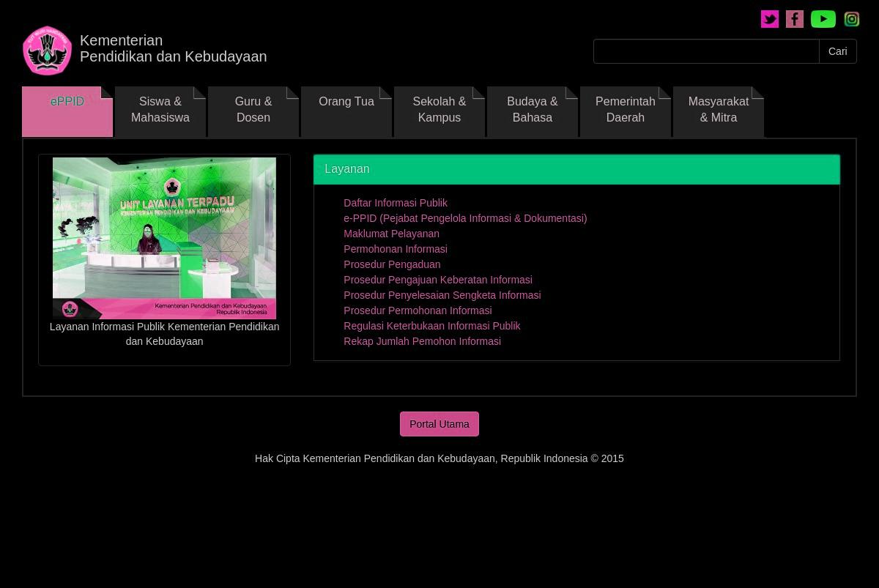Open Rekap Jumlah Pemohon Informasi link
Screen dimensions: 879x588
[x=422, y=341]
